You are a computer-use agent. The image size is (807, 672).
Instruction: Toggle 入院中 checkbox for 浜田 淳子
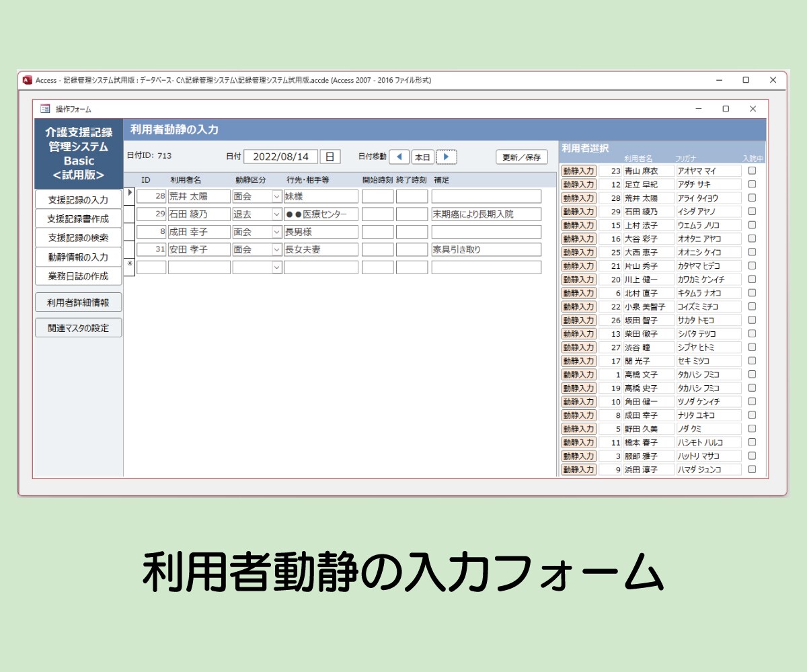point(752,469)
